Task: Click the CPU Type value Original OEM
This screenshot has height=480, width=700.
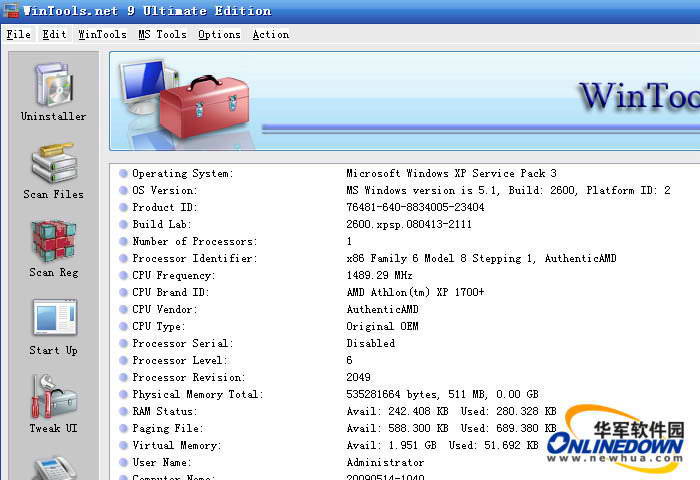Action: coord(382,326)
